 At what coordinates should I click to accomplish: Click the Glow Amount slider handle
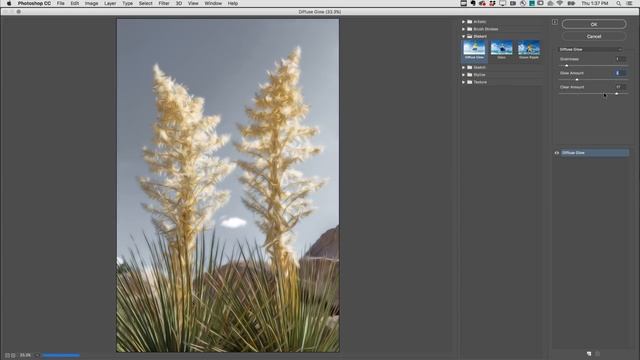click(577, 80)
